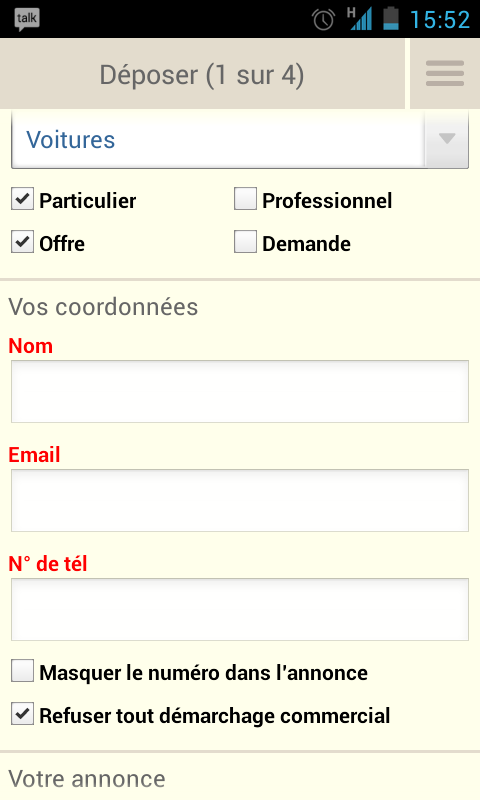Focus the N° de tél field
The height and width of the screenshot is (800, 480).
pos(240,609)
